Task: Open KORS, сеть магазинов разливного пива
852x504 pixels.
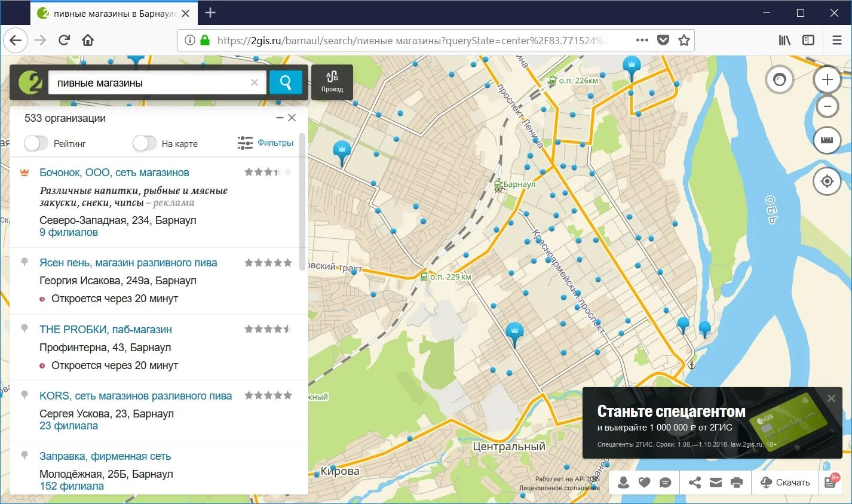Action: [x=136, y=396]
